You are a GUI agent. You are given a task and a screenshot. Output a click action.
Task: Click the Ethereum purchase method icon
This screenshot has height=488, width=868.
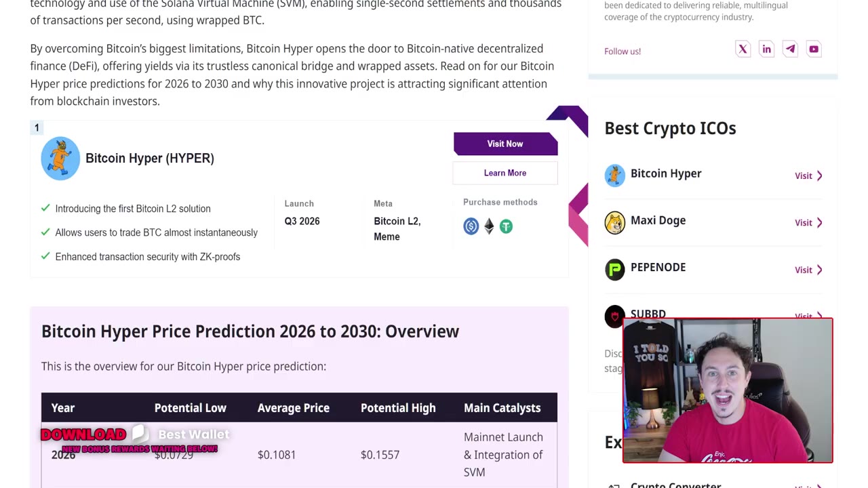[x=489, y=226]
